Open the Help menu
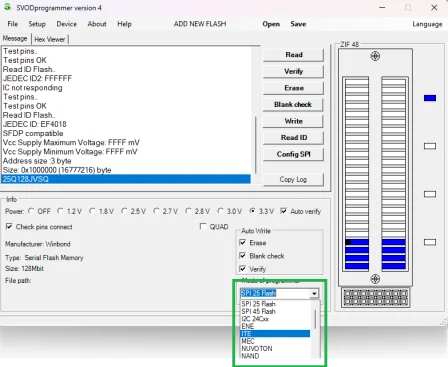The height and width of the screenshot is (367, 448). click(x=124, y=24)
